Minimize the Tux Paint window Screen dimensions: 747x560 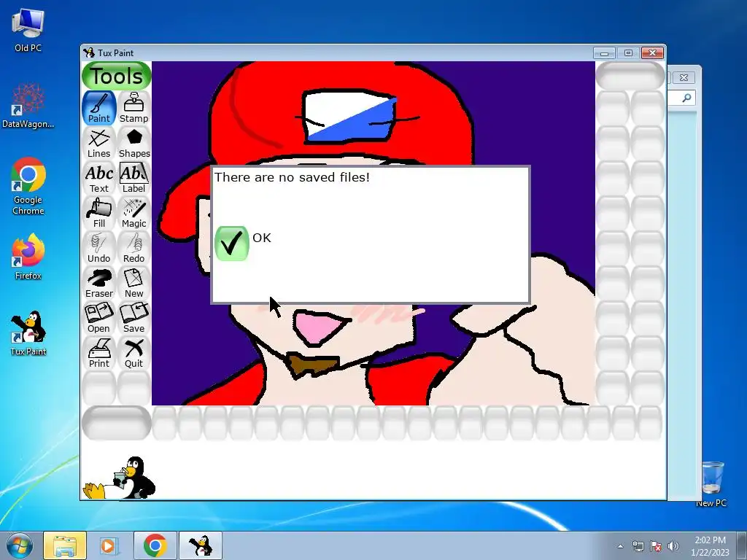click(604, 52)
